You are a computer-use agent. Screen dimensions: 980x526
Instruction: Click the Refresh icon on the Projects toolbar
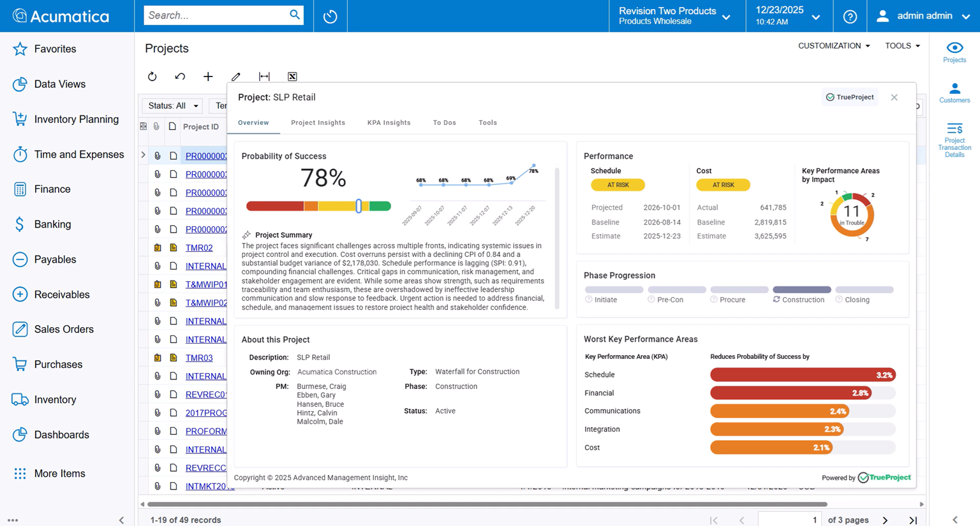tap(152, 77)
